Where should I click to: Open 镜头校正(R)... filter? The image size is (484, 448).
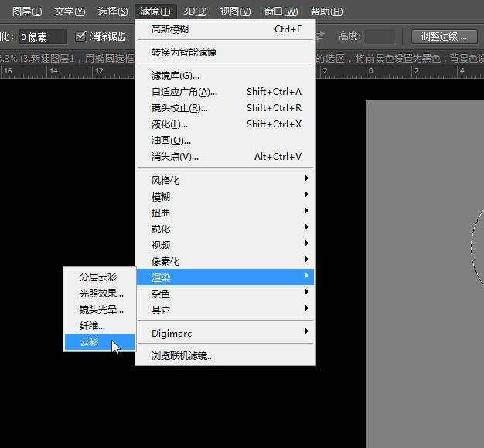click(x=225, y=108)
